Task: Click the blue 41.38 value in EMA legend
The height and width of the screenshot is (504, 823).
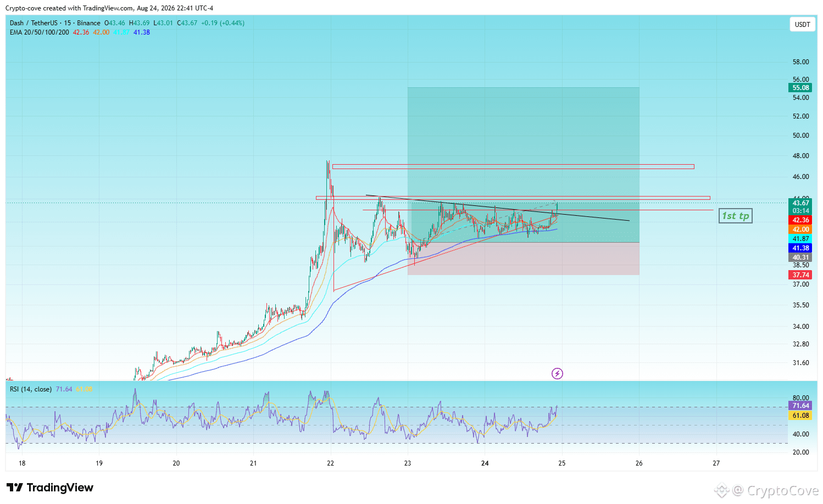Action: pyautogui.click(x=142, y=32)
